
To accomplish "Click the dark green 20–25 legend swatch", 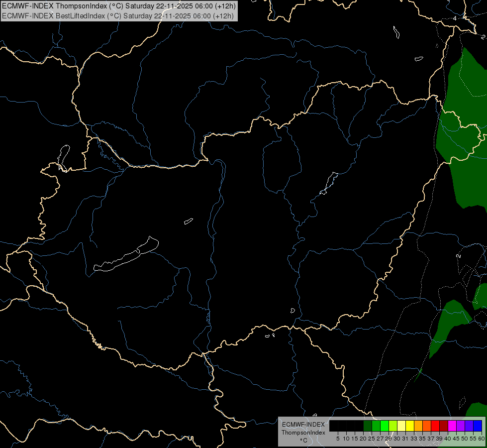I will 368,426.
